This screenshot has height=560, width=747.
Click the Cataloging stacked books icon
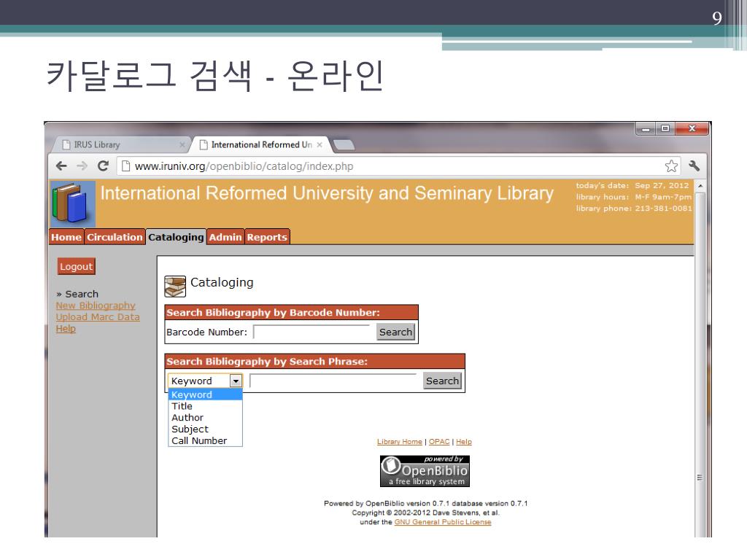click(175, 286)
